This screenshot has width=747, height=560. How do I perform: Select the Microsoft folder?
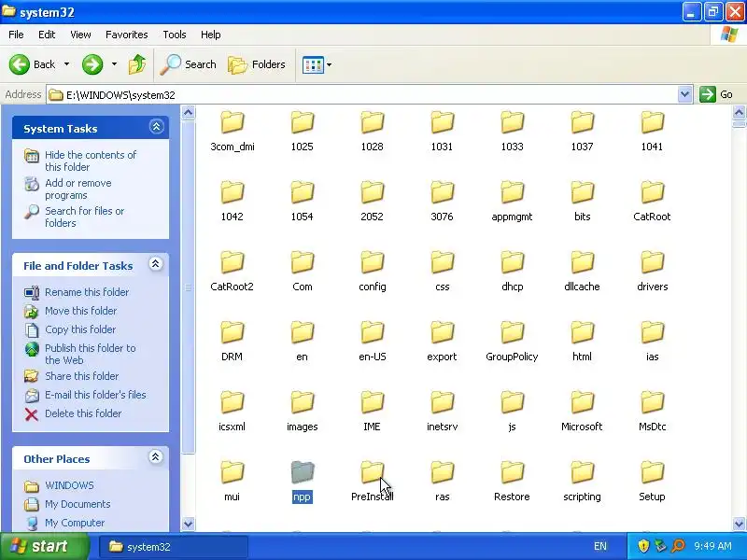point(582,412)
